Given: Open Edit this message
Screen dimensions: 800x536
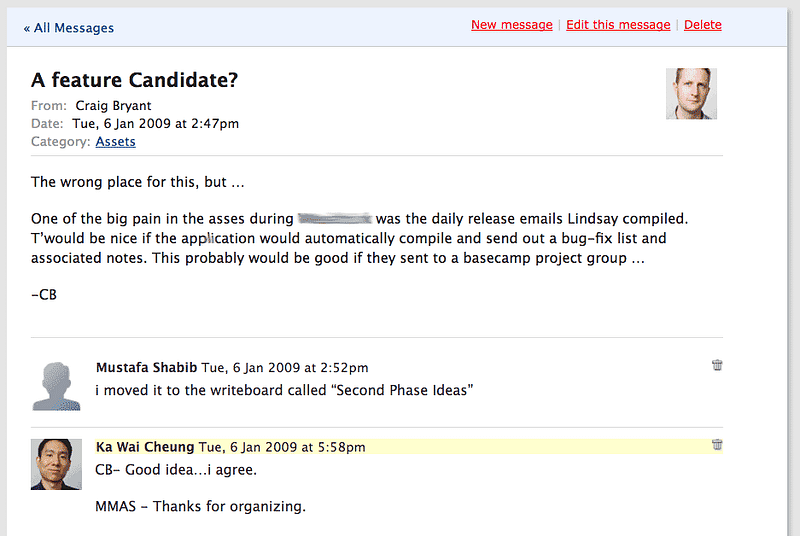Looking at the screenshot, I should [x=618, y=24].
